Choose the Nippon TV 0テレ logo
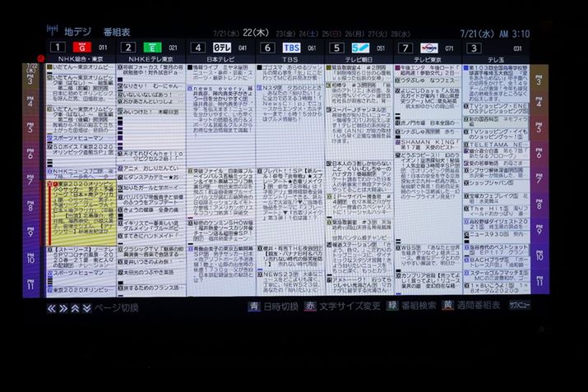588x392 pixels. [x=222, y=48]
